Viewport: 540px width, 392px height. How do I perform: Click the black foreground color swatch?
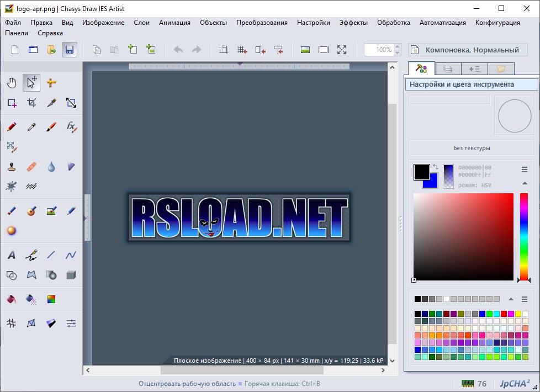pyautogui.click(x=421, y=172)
